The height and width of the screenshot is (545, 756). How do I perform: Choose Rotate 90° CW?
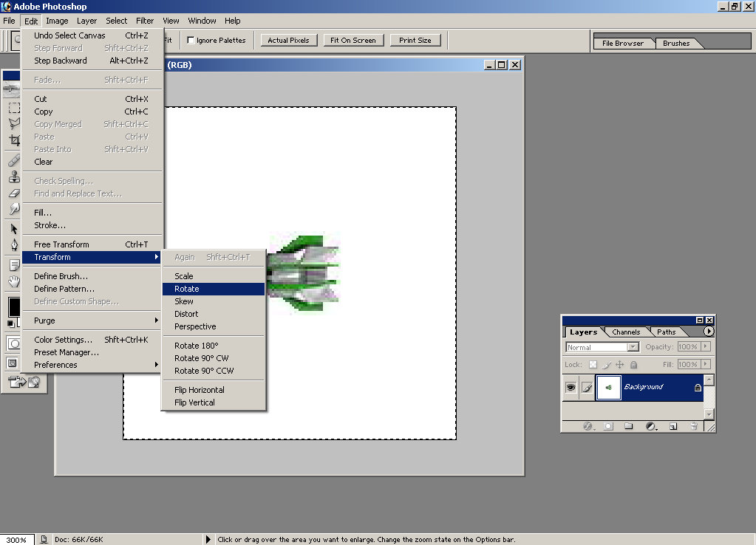click(x=214, y=358)
